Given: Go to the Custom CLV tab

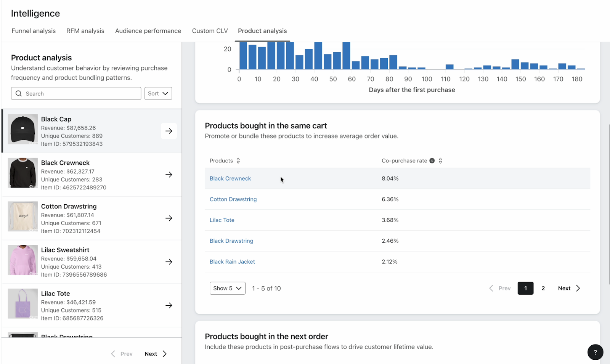Looking at the screenshot, I should (210, 31).
